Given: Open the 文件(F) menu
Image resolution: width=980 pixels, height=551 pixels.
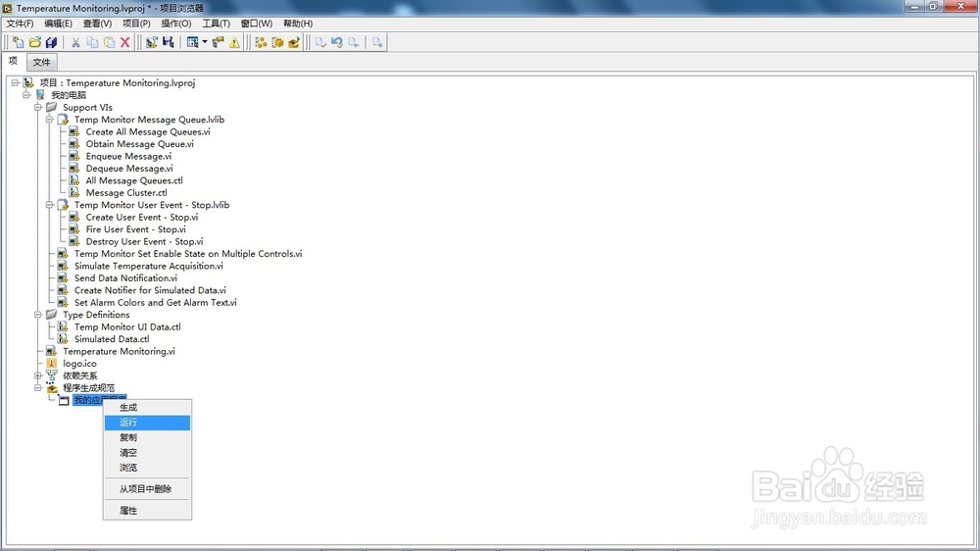Looking at the screenshot, I should (x=20, y=24).
